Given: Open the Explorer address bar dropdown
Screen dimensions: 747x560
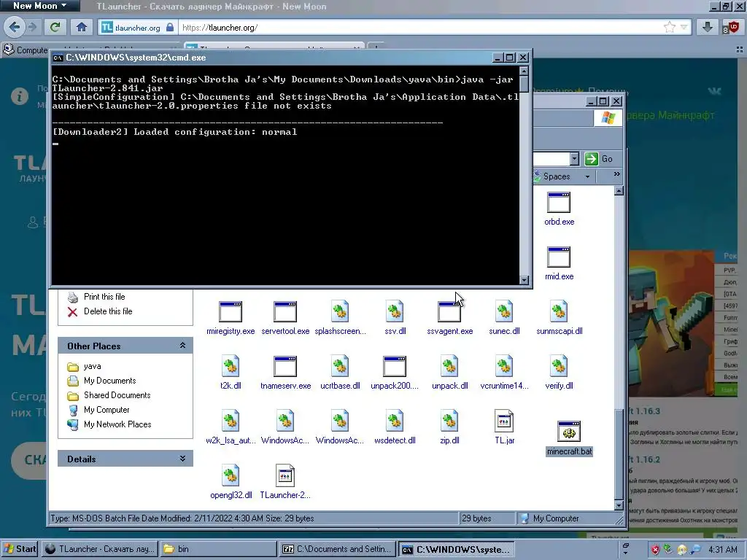Looking at the screenshot, I should (x=574, y=158).
